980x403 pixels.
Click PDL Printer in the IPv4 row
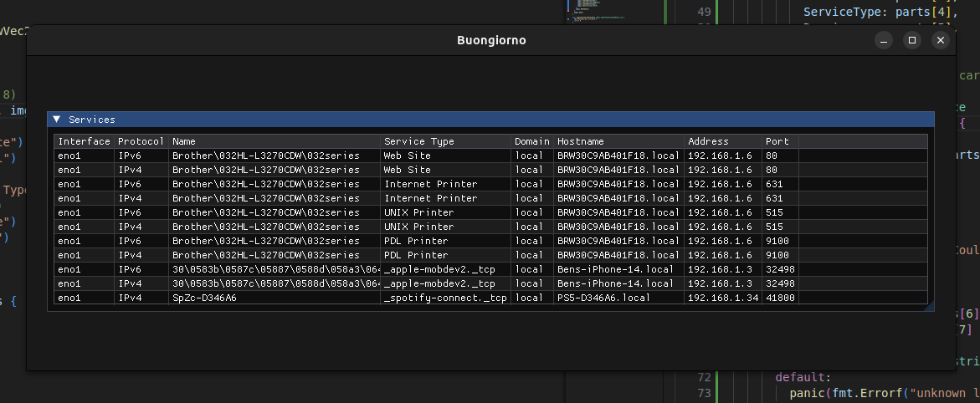(416, 256)
